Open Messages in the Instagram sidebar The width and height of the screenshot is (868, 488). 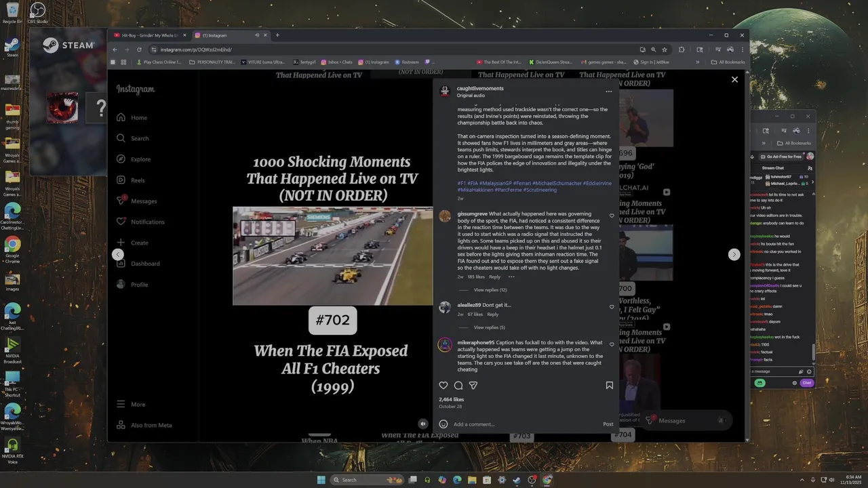tap(137, 201)
